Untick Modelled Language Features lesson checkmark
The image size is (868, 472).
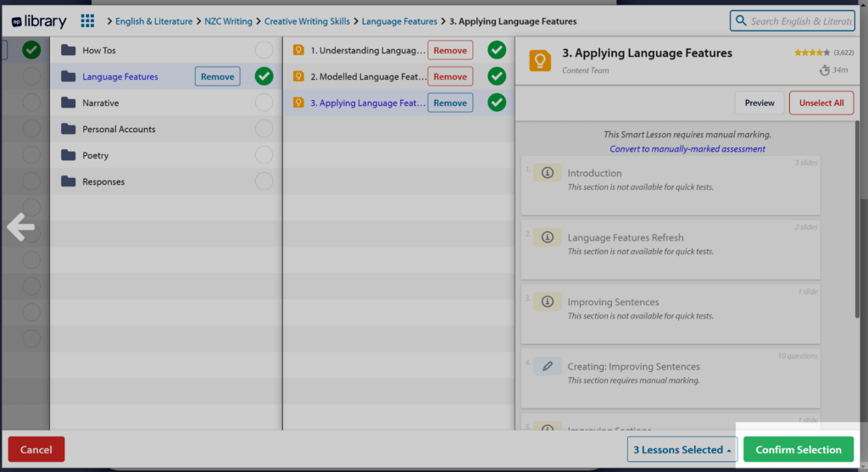tap(497, 76)
